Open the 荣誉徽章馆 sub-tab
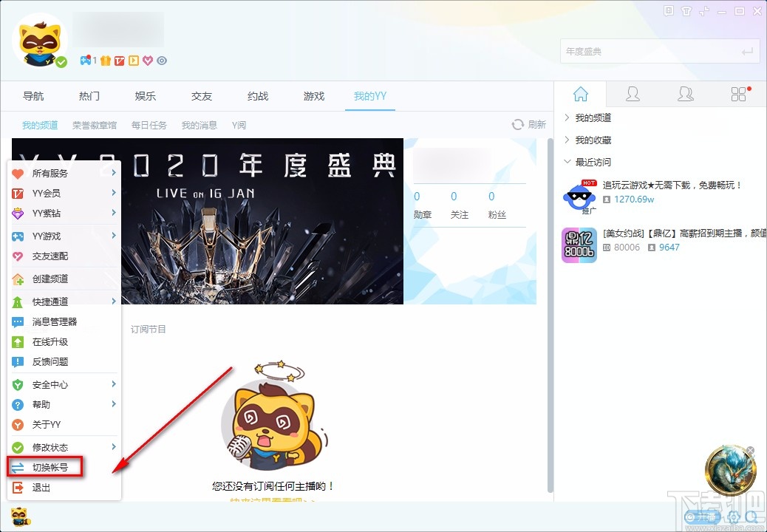Viewport: 767px width, 532px height. tap(95, 125)
